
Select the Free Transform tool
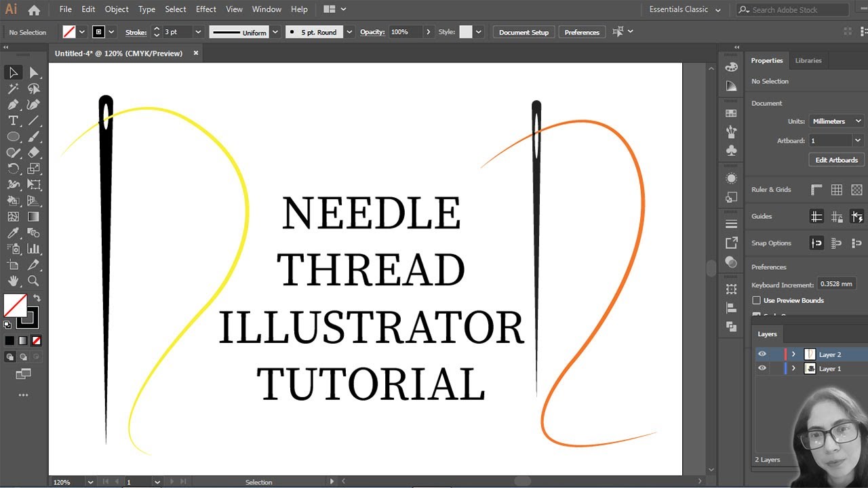[x=33, y=184]
